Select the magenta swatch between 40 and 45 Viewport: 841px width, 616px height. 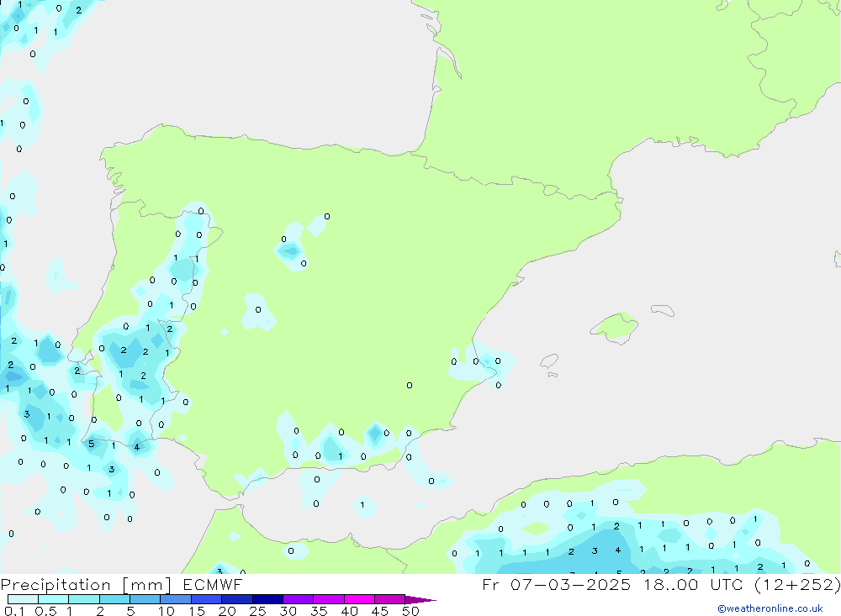[x=359, y=599]
